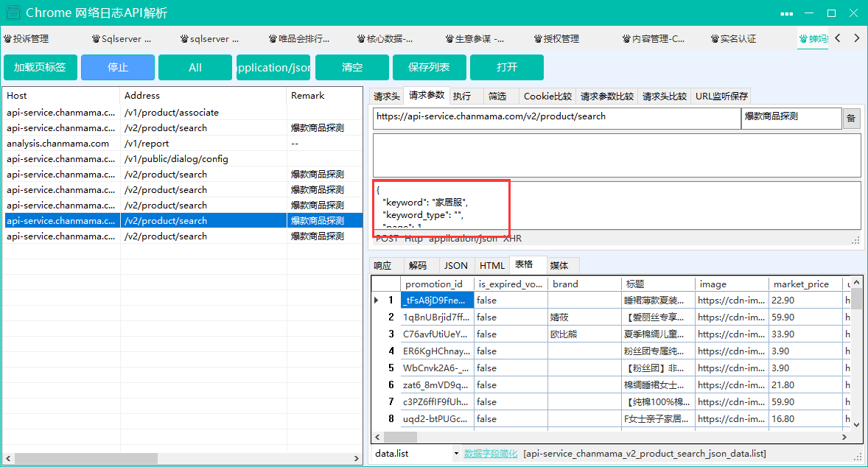Switch to Sqlserver tab
868x467 pixels.
122,39
